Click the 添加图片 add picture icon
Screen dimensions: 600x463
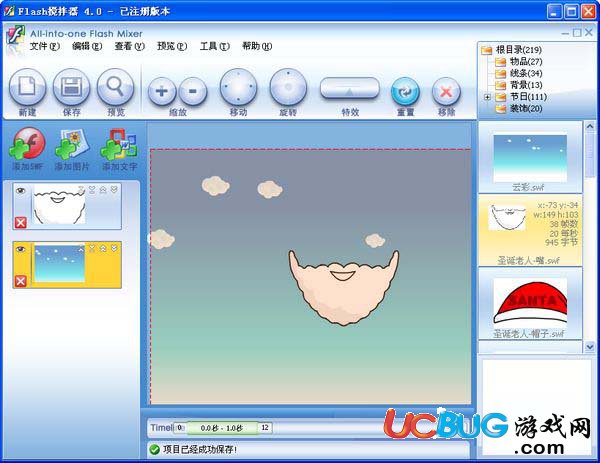pos(72,144)
